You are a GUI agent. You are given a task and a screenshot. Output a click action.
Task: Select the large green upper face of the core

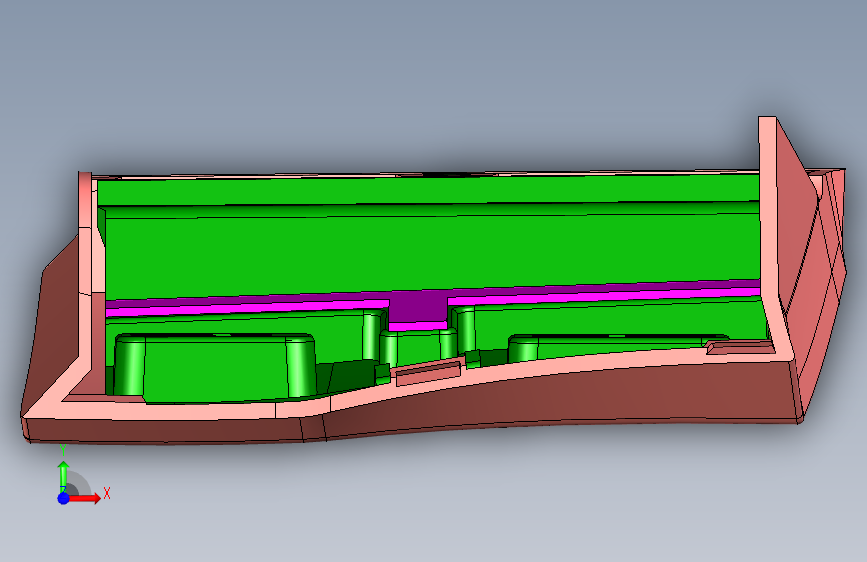pos(431,252)
